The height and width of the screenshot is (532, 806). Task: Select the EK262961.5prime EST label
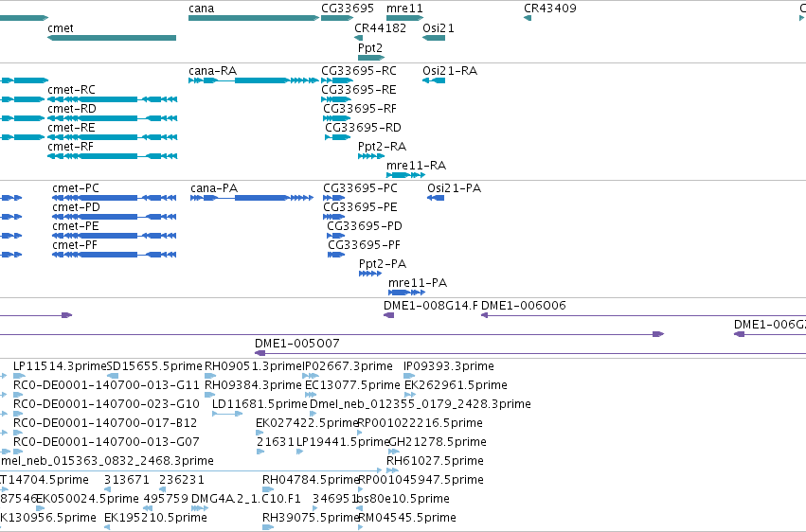pos(456,385)
